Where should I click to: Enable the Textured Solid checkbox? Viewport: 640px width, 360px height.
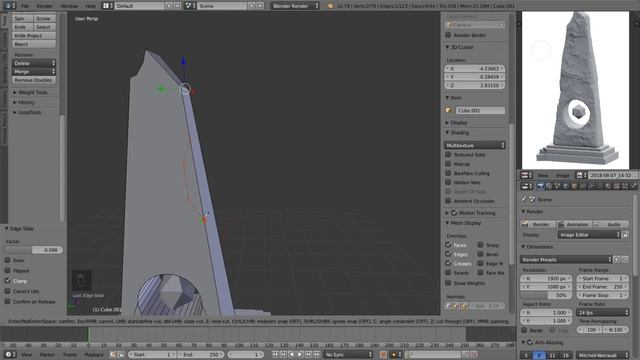point(448,154)
